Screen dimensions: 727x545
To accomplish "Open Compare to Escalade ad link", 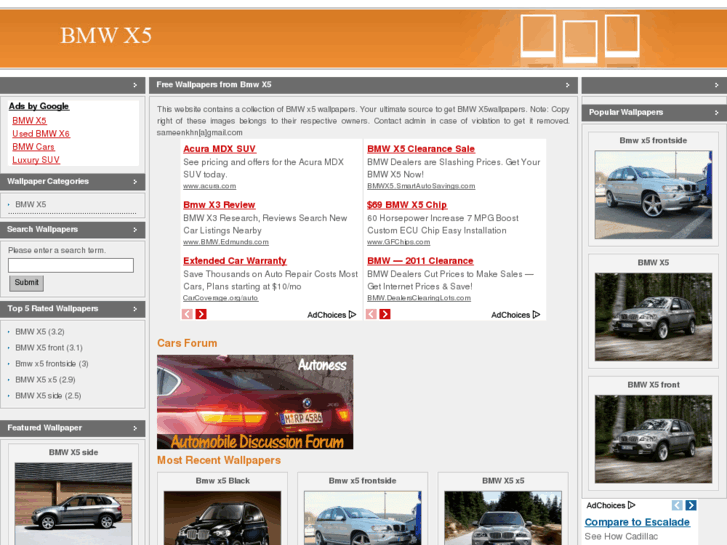I will pyautogui.click(x=637, y=522).
